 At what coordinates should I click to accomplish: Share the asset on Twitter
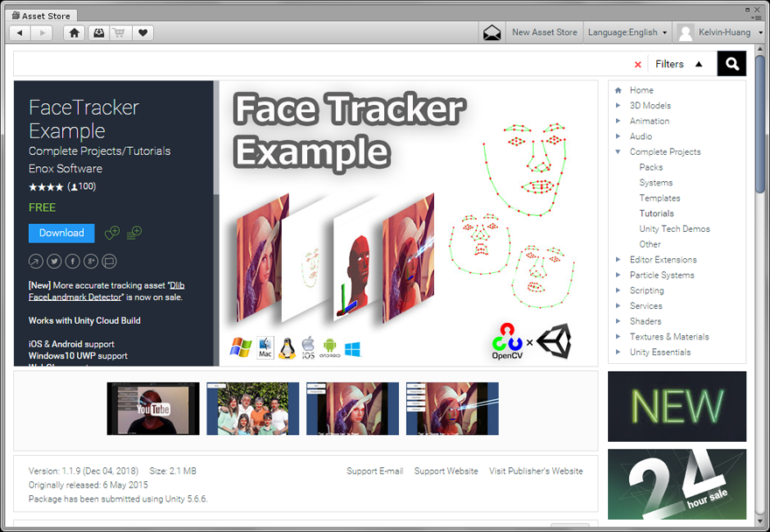[54, 262]
